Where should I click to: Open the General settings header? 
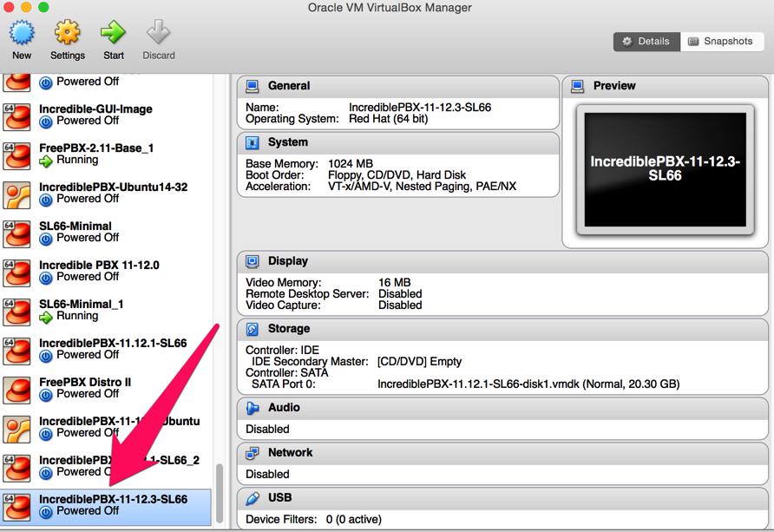tap(289, 86)
